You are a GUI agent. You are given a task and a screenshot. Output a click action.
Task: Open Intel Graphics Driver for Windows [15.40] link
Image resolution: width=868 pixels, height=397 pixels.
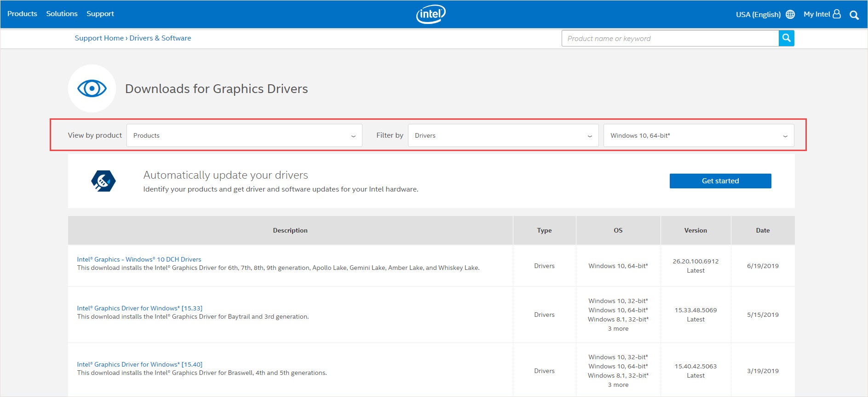pos(139,364)
